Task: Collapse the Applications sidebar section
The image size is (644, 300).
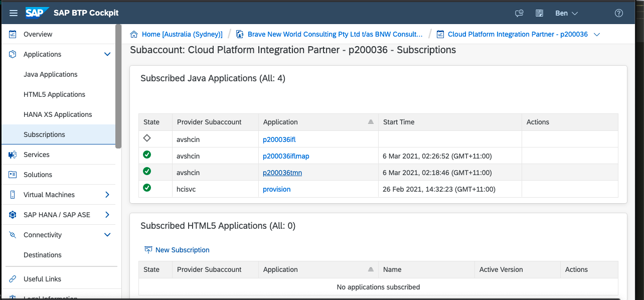Action: 107,54
